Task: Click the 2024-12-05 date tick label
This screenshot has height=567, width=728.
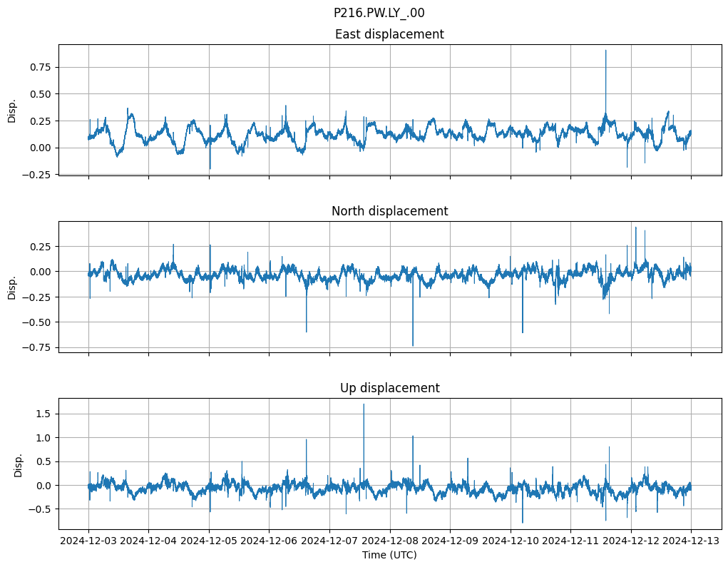Action: (209, 541)
